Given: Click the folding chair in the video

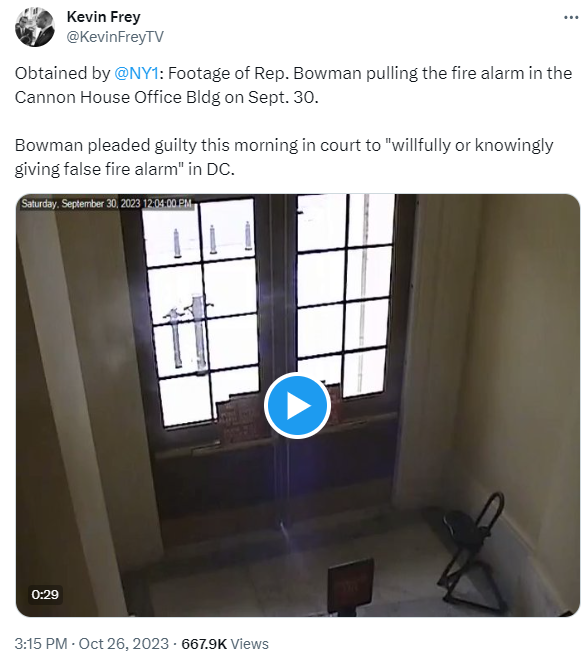Looking at the screenshot, I should [x=473, y=549].
